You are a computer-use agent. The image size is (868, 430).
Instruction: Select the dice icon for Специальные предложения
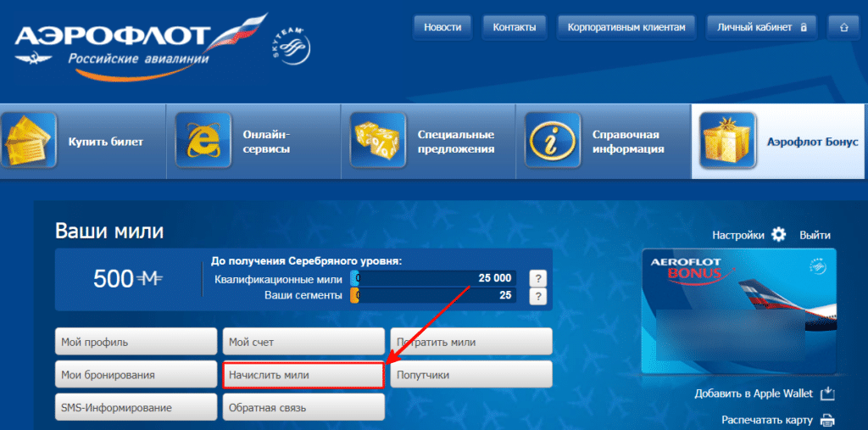377,141
